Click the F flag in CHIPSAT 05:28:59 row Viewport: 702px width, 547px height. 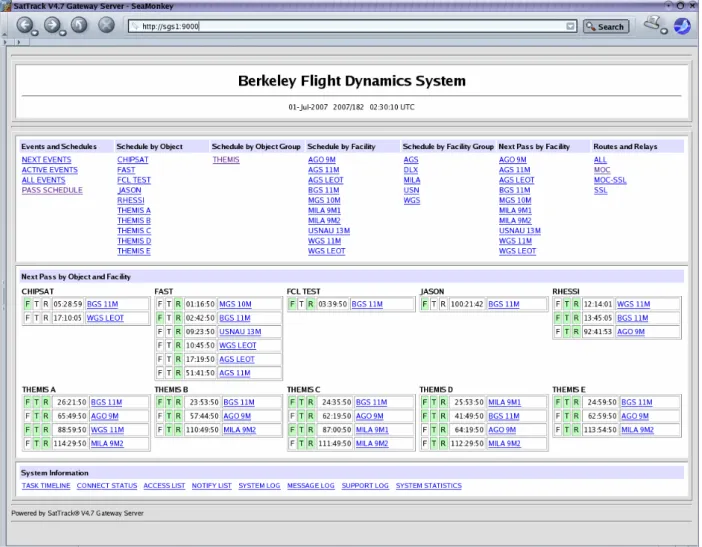pyautogui.click(x=27, y=304)
